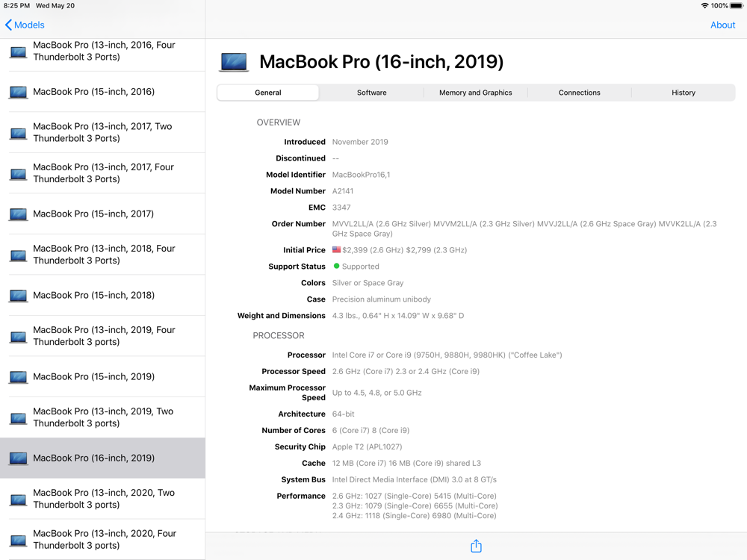Viewport: 747px width, 560px height.
Task: Click the Colors value Silver or Space Gray
Action: [368, 283]
